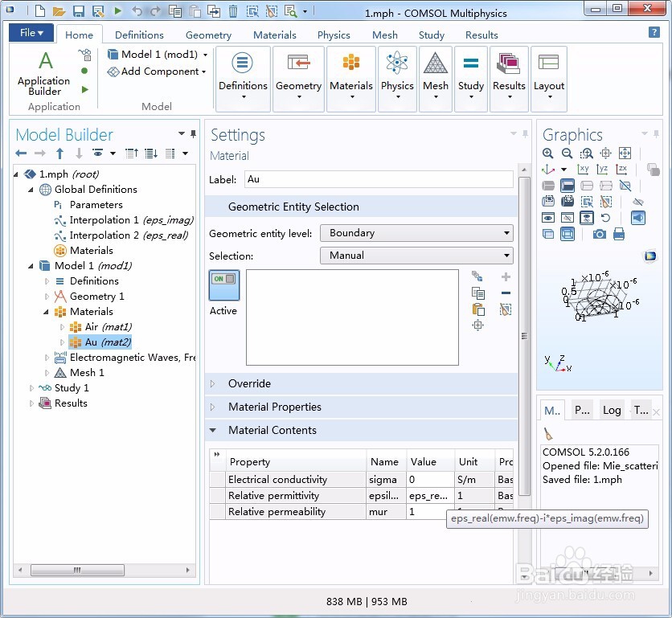Screen dimensions: 672x618
Task: Switch to the Physics ribbon tab
Action: 334,35
